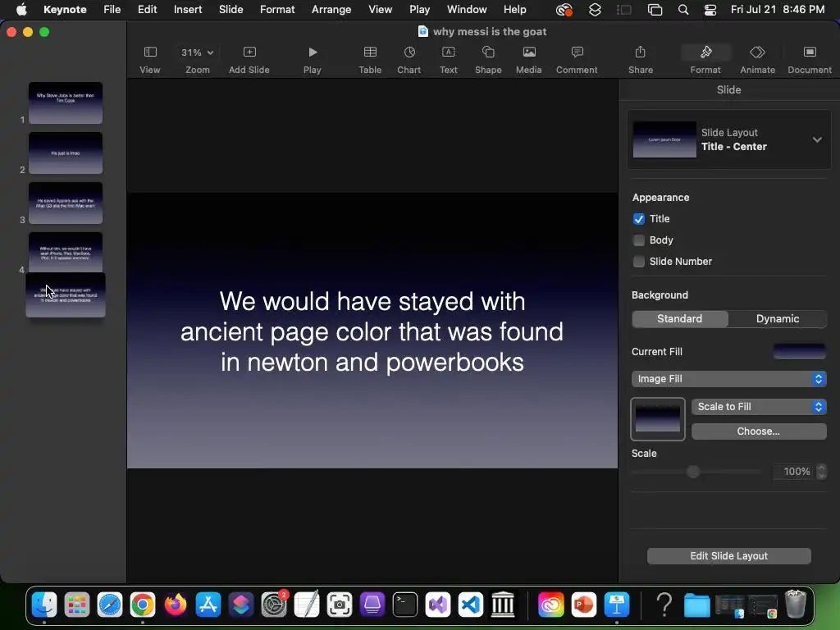Open the Apple menu
The image size is (840, 630).
point(21,10)
